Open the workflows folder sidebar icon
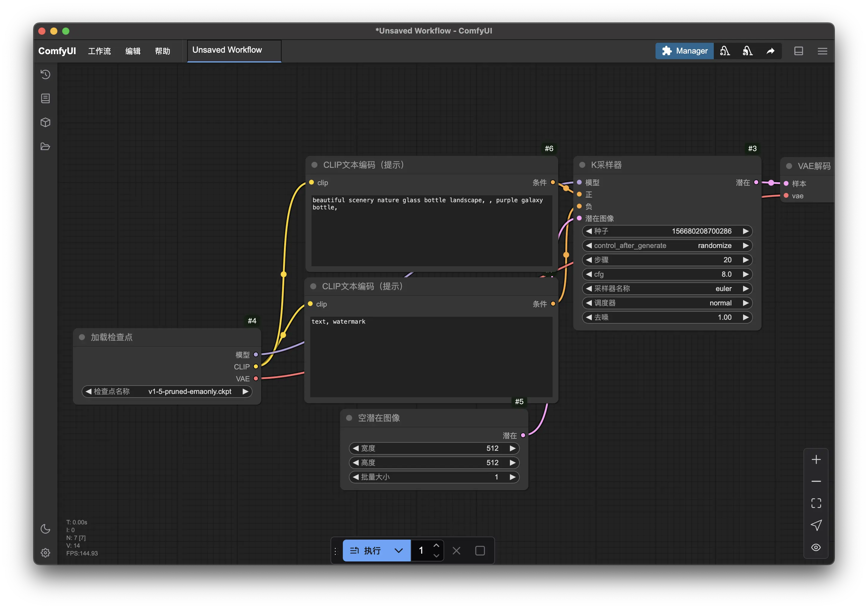This screenshot has height=609, width=868. point(45,146)
